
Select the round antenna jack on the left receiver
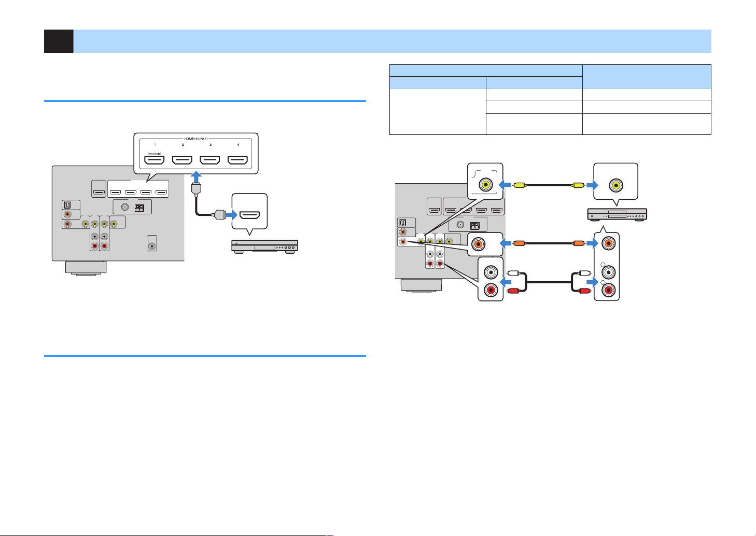coord(124,207)
